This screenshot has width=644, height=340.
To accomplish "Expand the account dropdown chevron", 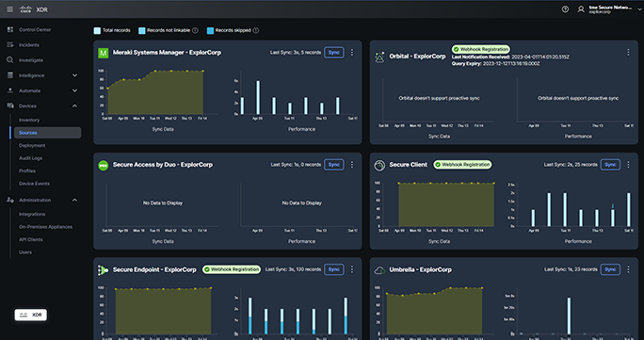I will coord(639,9).
